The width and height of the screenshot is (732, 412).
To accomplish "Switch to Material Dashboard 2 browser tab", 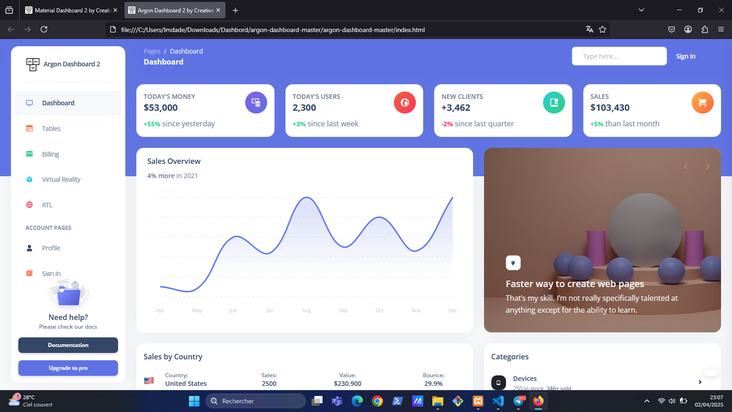I will pyautogui.click(x=71, y=10).
